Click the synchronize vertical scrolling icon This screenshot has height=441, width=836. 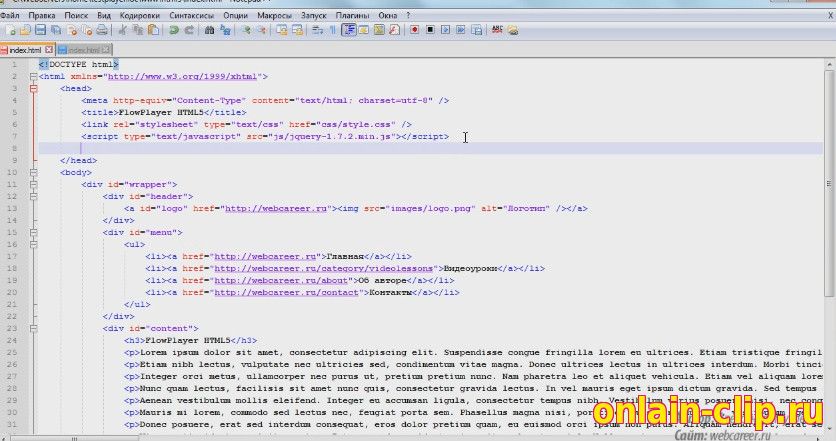(282, 30)
